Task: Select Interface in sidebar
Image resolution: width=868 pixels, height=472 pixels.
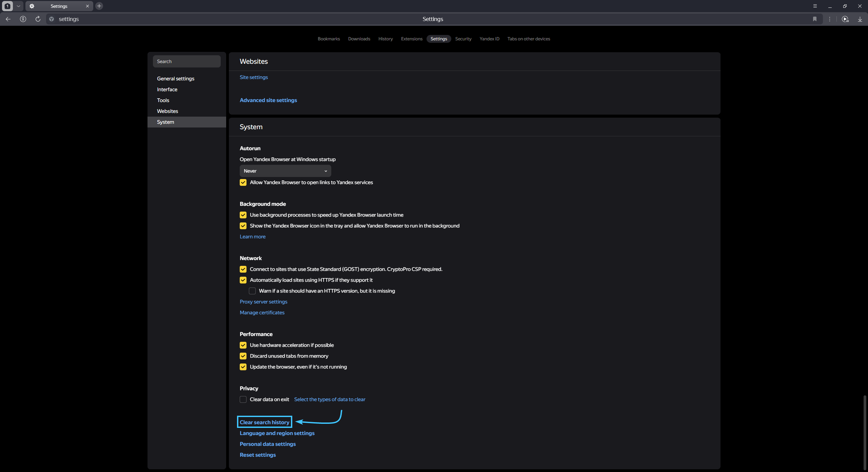Action: click(186, 89)
